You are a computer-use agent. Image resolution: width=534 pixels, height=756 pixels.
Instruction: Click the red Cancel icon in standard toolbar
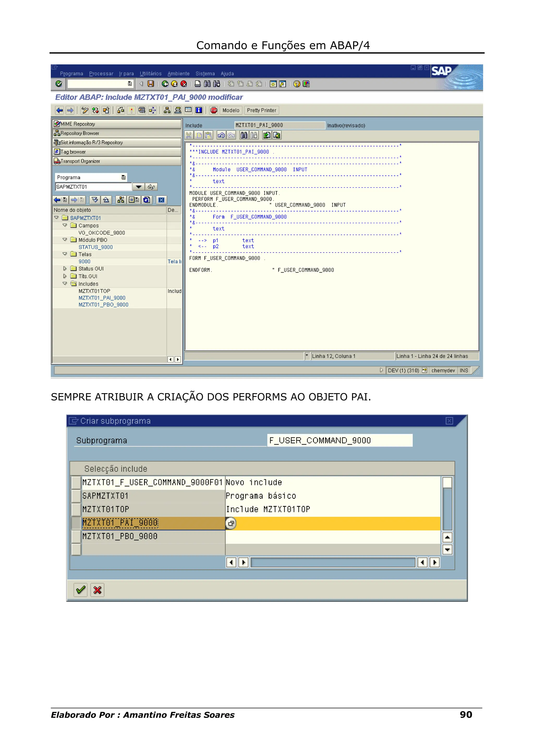pyautogui.click(x=184, y=84)
